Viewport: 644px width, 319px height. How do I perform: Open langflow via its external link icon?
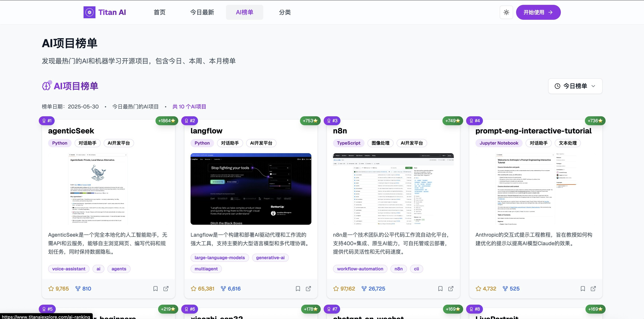click(x=308, y=288)
